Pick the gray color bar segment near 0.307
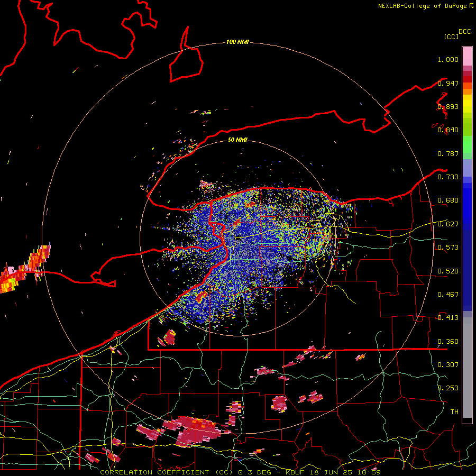Screen dimensions: 476x476 click(x=467, y=368)
